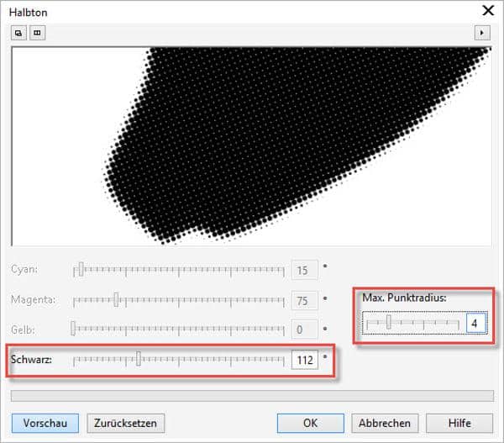This screenshot has height=443, width=504.
Task: Click the Cyan value field showing 15
Action: click(x=303, y=271)
